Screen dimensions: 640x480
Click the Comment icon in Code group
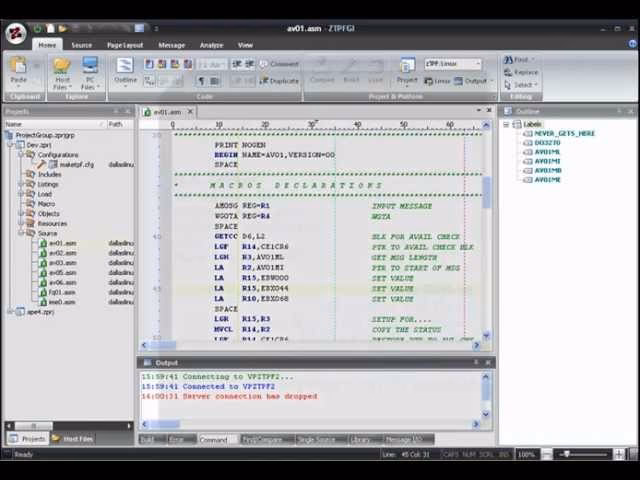(x=264, y=64)
